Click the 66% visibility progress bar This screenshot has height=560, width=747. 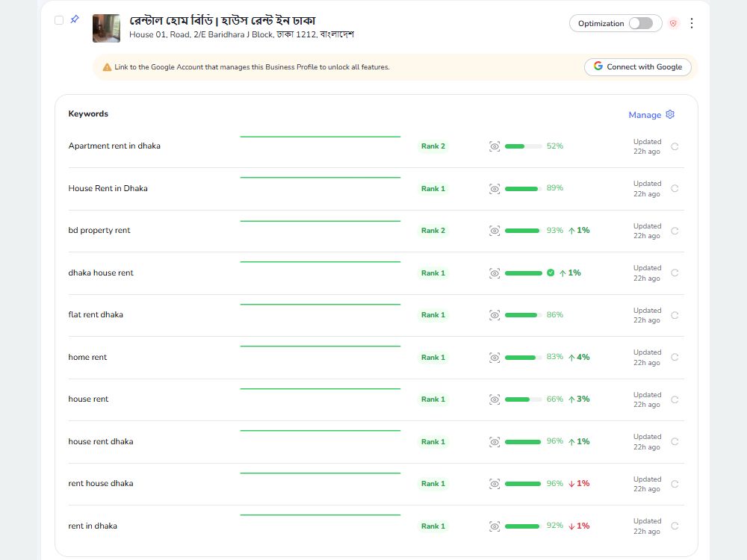523,399
